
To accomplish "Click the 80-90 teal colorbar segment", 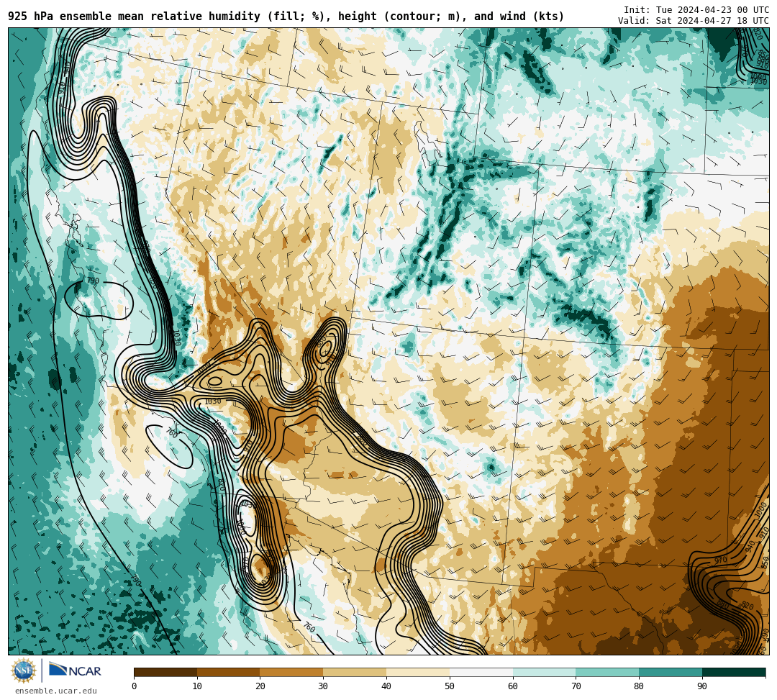I will [671, 672].
